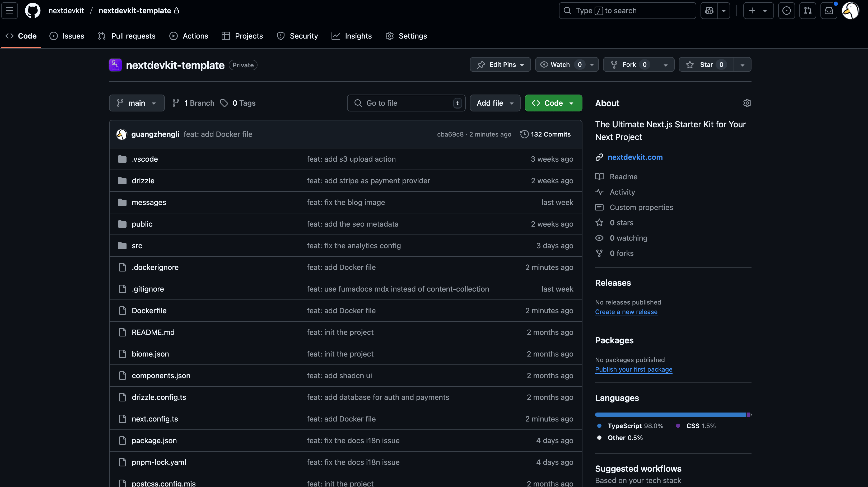Open the green Code dropdown
This screenshot has width=868, height=487.
(x=553, y=103)
